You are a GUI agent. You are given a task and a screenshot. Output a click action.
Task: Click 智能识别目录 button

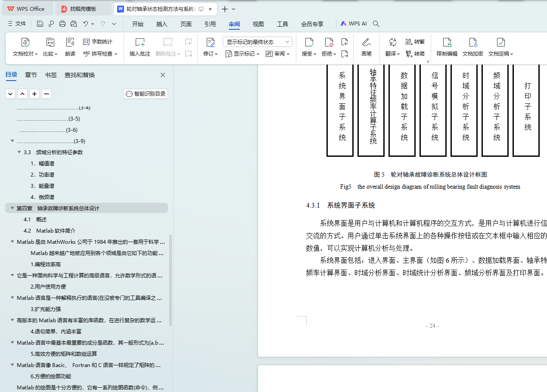(x=146, y=94)
